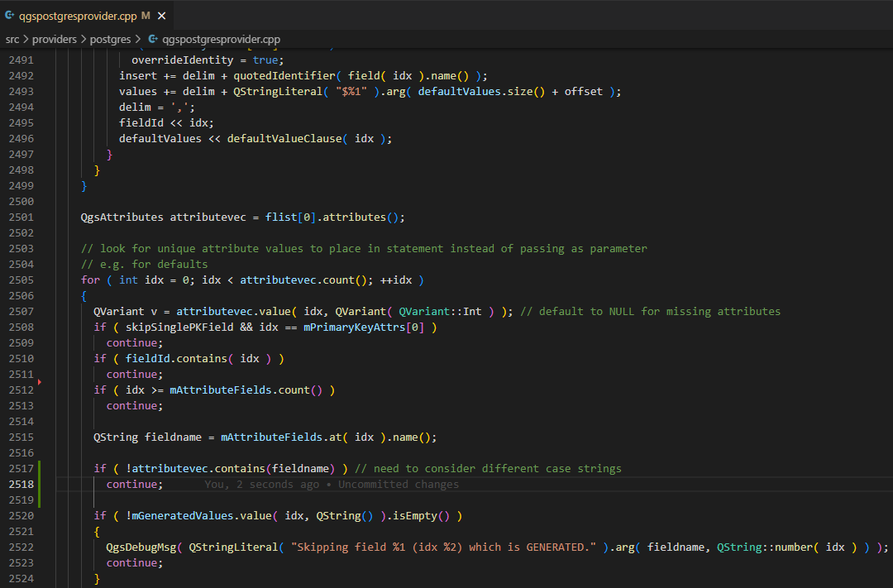Click the '// e.g. for defaults' comment
The width and height of the screenshot is (893, 588).
pos(144,265)
